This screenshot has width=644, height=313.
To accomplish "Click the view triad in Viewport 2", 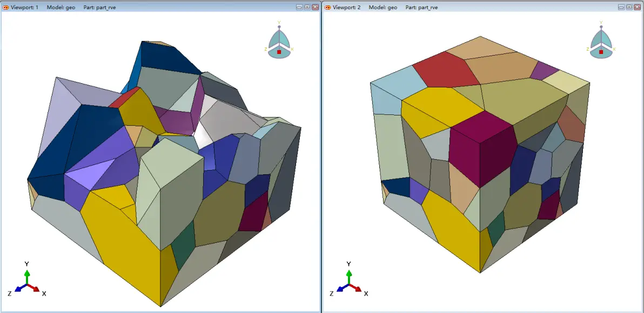I will (348, 280).
